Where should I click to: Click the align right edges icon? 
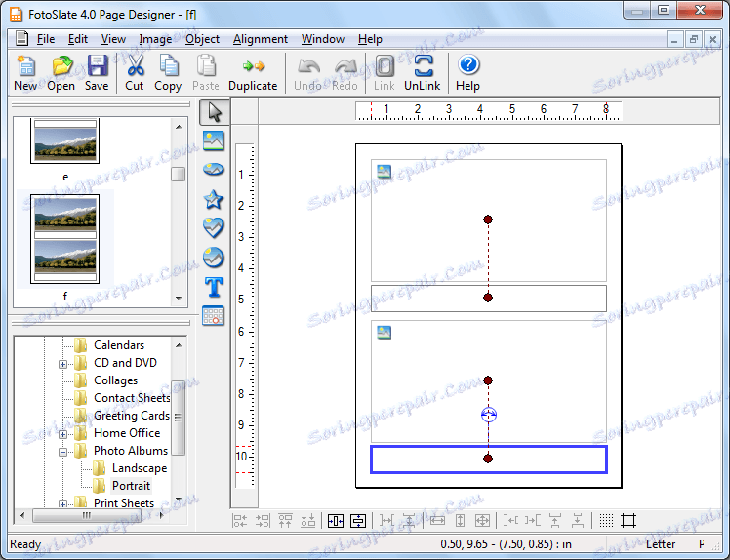pos(263,520)
